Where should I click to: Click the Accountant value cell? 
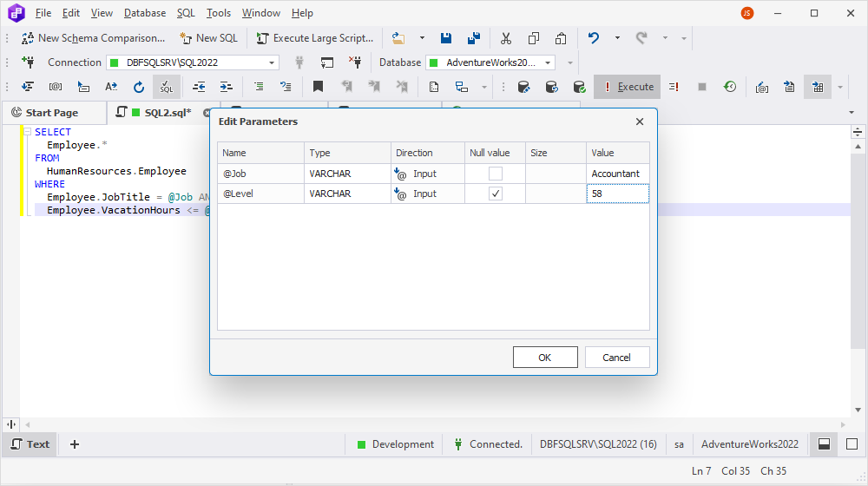(x=618, y=174)
